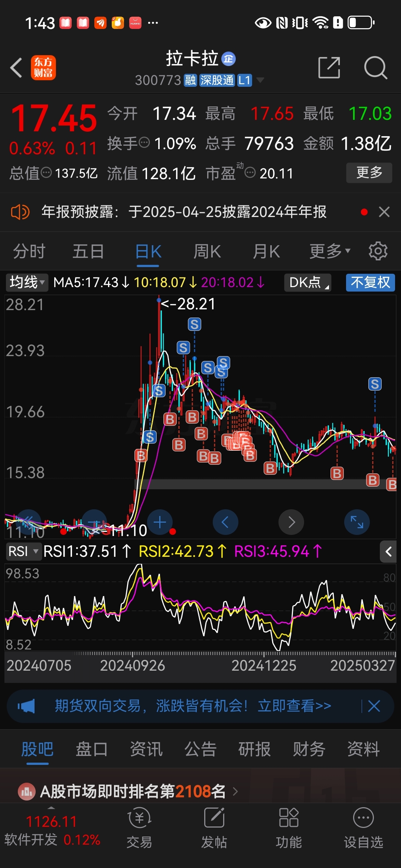Expand the stock code dropdown arrow

tap(260, 80)
